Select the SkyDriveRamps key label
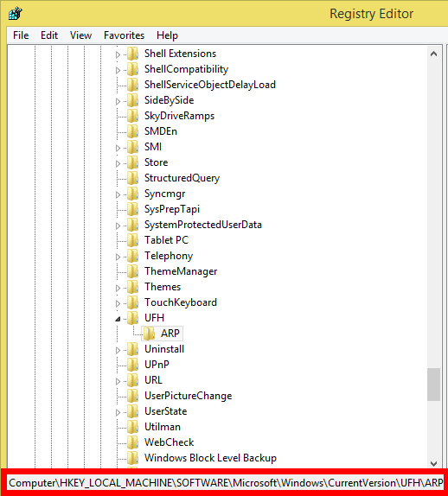This screenshot has width=448, height=496. 179,116
